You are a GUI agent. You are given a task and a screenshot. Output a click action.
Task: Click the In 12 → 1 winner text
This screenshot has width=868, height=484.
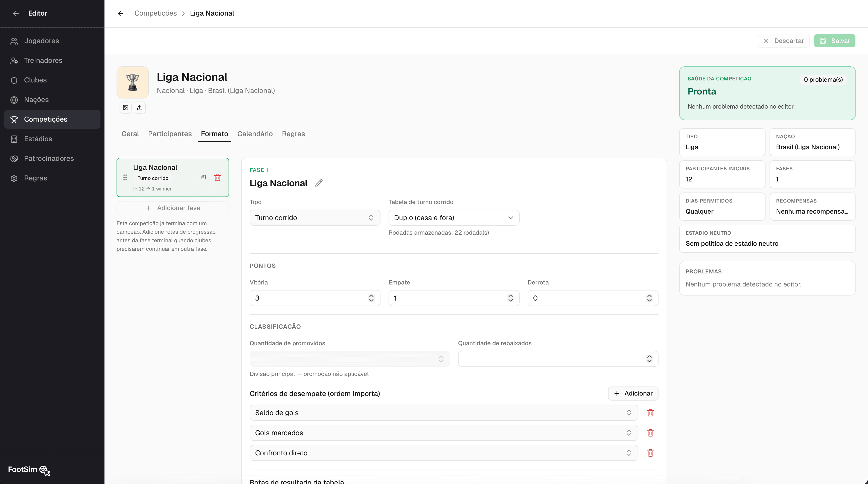click(152, 189)
